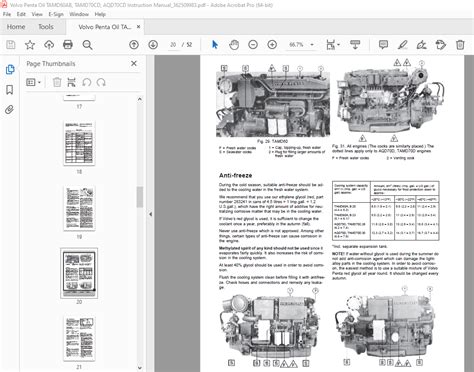Go to the next page arrow
The width and height of the screenshot is (474, 372).
click(153, 44)
